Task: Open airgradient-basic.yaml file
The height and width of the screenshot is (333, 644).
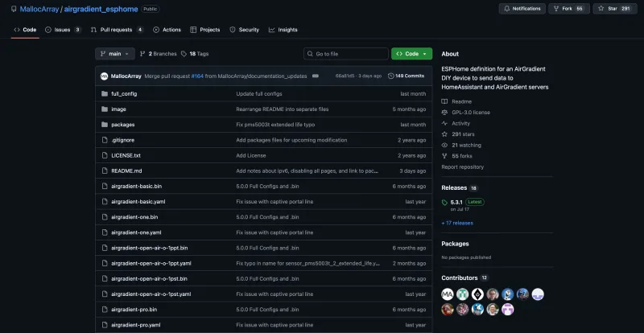Action: (138, 202)
